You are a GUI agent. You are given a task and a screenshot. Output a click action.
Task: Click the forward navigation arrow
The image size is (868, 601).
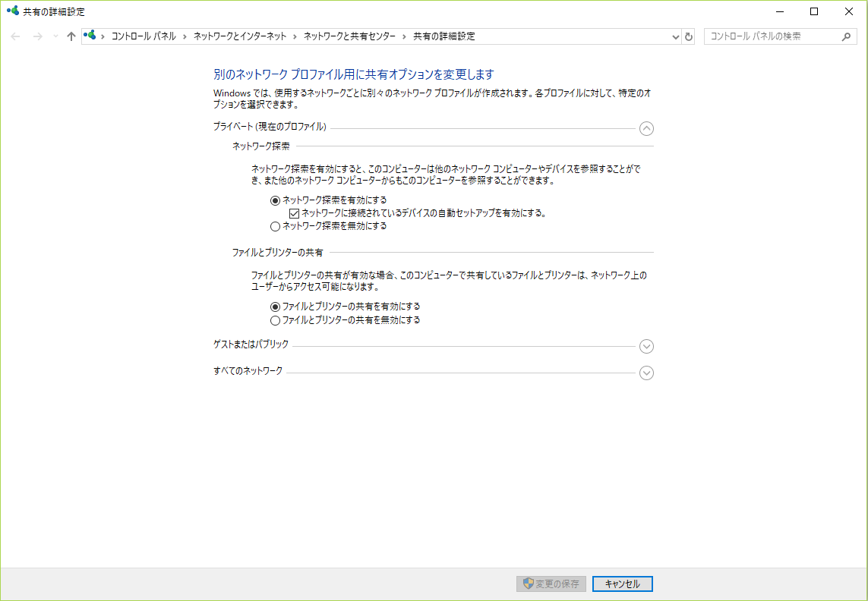36,36
